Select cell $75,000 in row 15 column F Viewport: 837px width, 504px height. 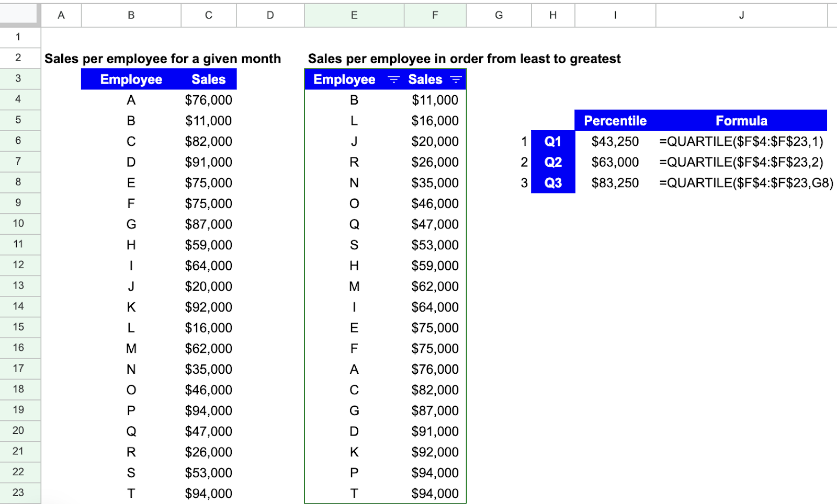pyautogui.click(x=435, y=328)
